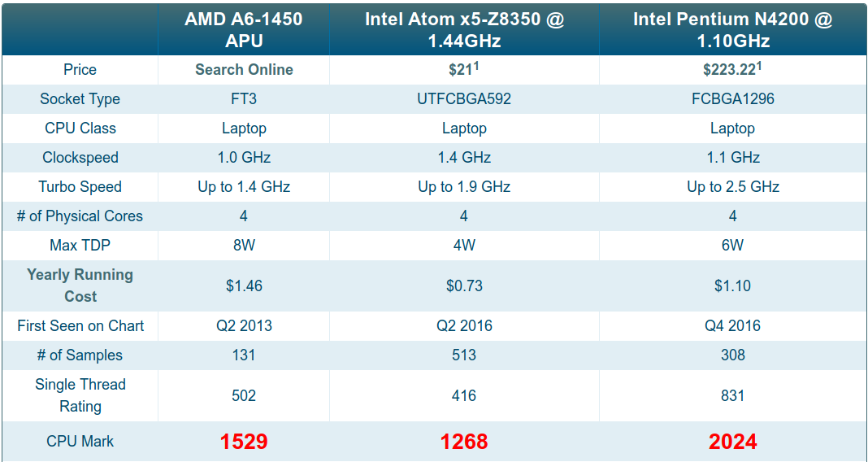Click the 2024 CPU Mark score
The height and width of the screenshot is (462, 868).
coord(732,442)
